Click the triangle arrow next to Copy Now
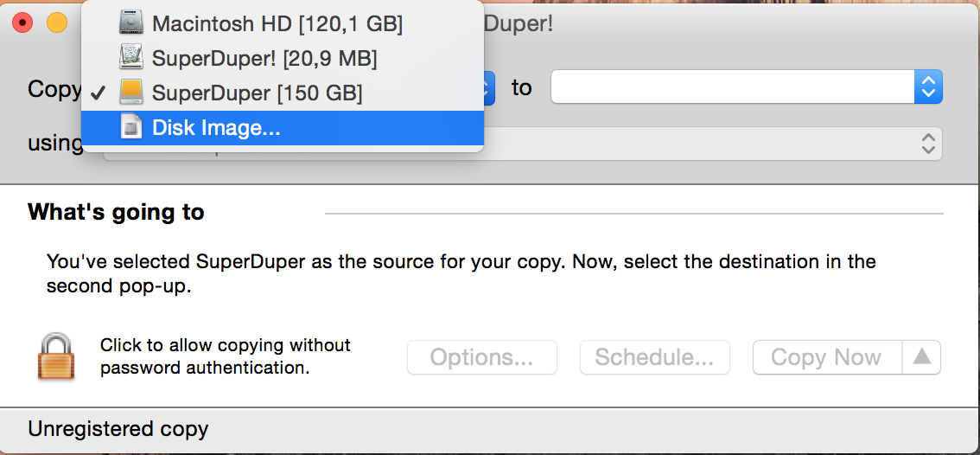980x455 pixels. coord(922,357)
